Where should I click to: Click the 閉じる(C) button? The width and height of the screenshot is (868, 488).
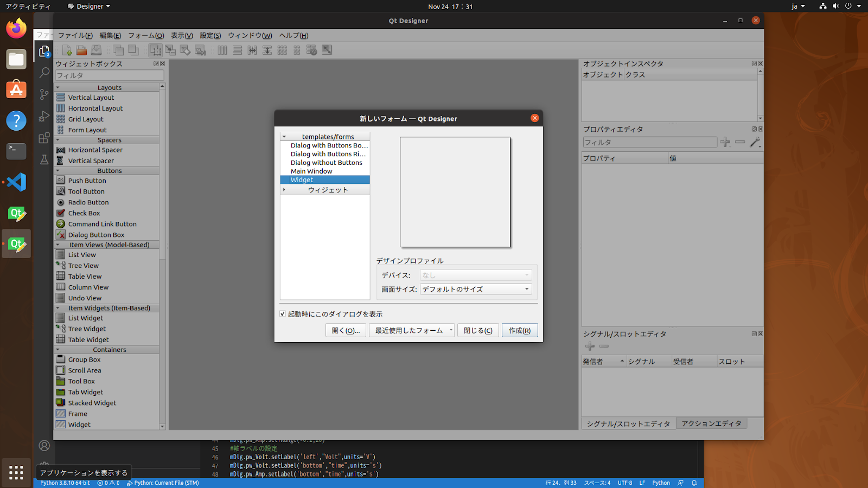pos(478,330)
